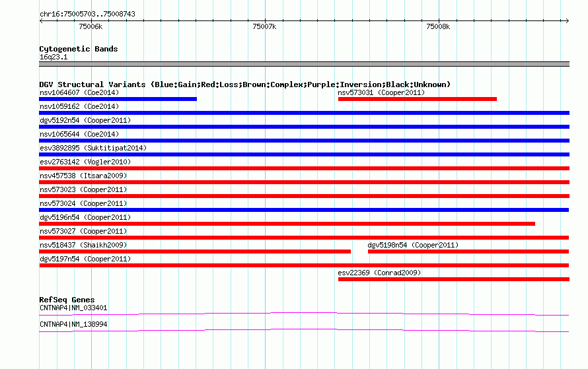The height and width of the screenshot is (369, 588).
Task: Select the nsv1065644 (Coe2014) blue bar
Action: [304, 141]
